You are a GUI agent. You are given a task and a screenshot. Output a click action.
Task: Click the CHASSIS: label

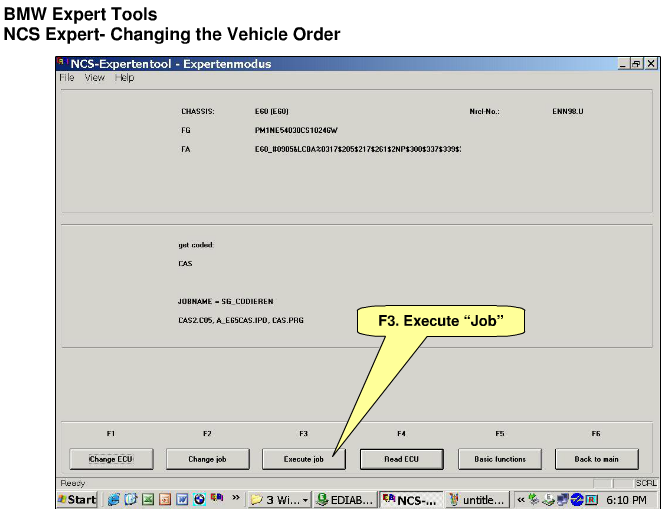pyautogui.click(x=198, y=111)
